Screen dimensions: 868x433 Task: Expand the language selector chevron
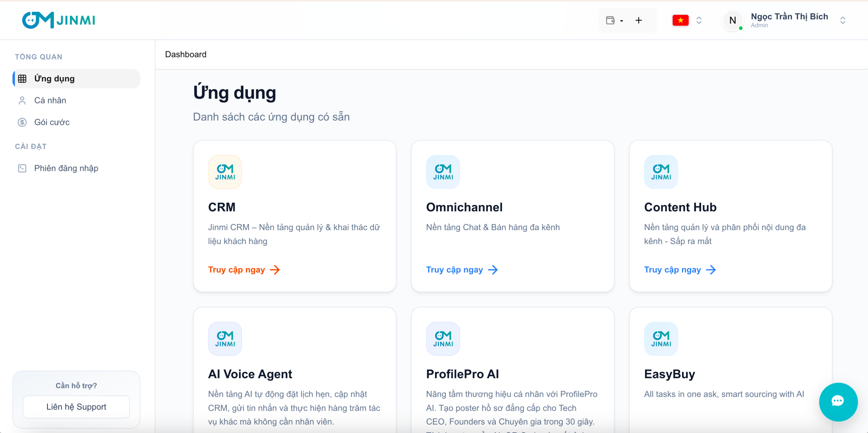tap(699, 20)
